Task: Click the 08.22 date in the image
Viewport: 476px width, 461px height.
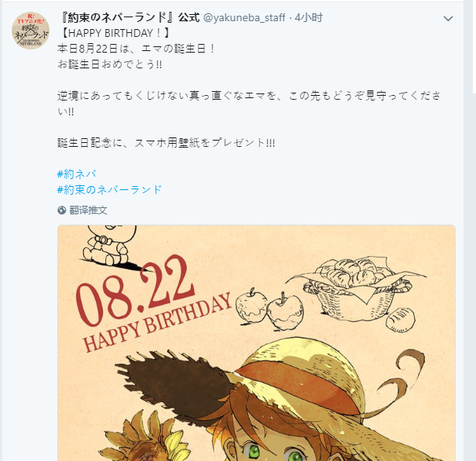Action: coord(135,289)
